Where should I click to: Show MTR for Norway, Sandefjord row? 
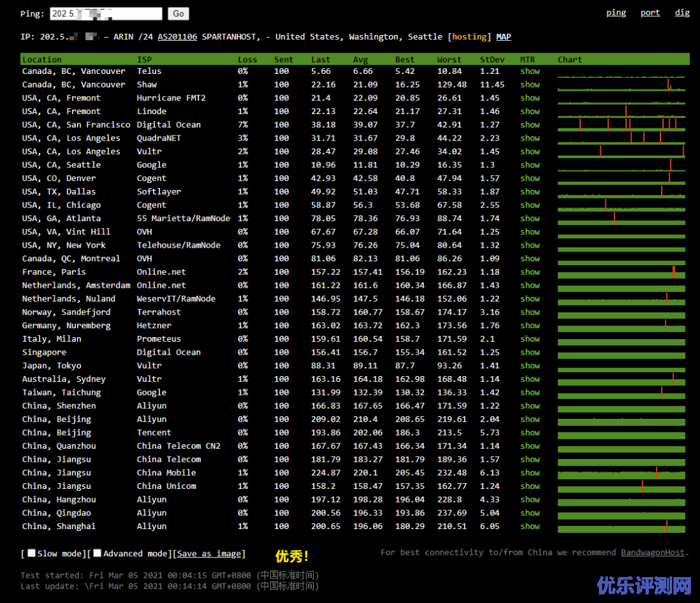tap(530, 313)
